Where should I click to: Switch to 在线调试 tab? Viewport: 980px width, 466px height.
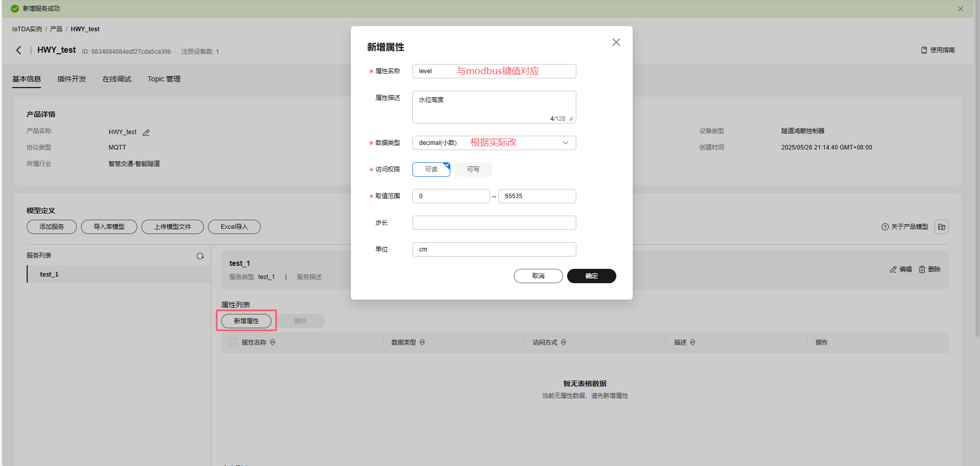pyautogui.click(x=117, y=79)
